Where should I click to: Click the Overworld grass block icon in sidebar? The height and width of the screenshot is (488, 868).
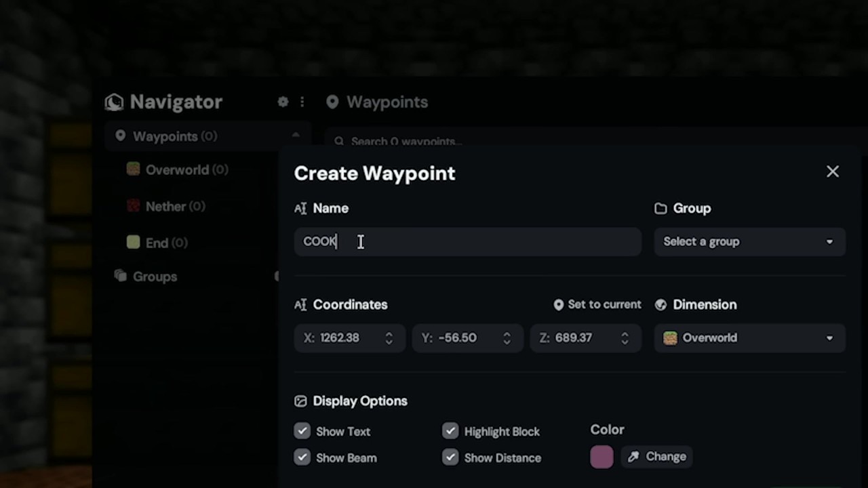pos(134,169)
